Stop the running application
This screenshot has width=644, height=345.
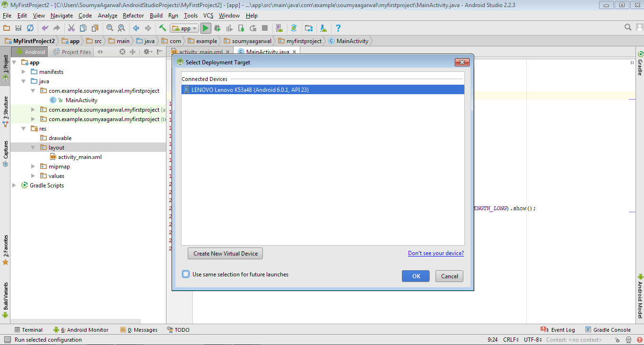(265, 28)
